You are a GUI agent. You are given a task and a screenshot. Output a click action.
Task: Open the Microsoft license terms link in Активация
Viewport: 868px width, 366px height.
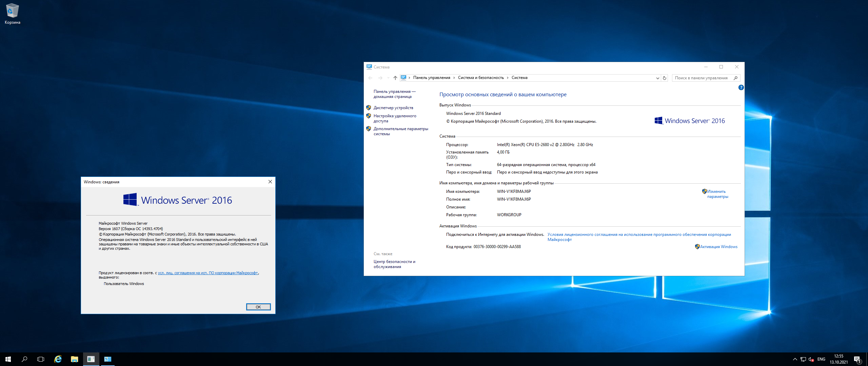click(x=639, y=237)
